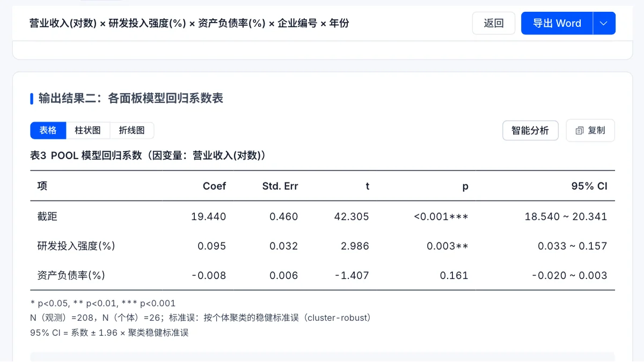This screenshot has height=362, width=644.
Task: Click the 项 column header
Action: [42, 186]
